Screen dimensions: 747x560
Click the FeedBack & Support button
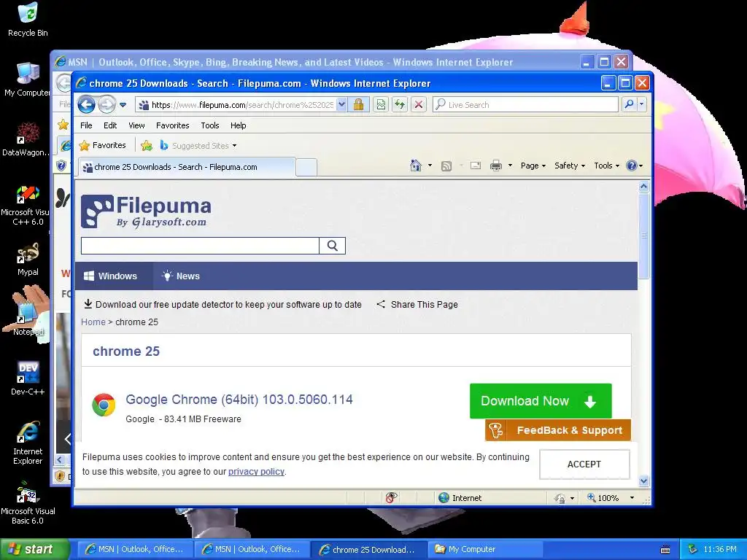point(558,430)
